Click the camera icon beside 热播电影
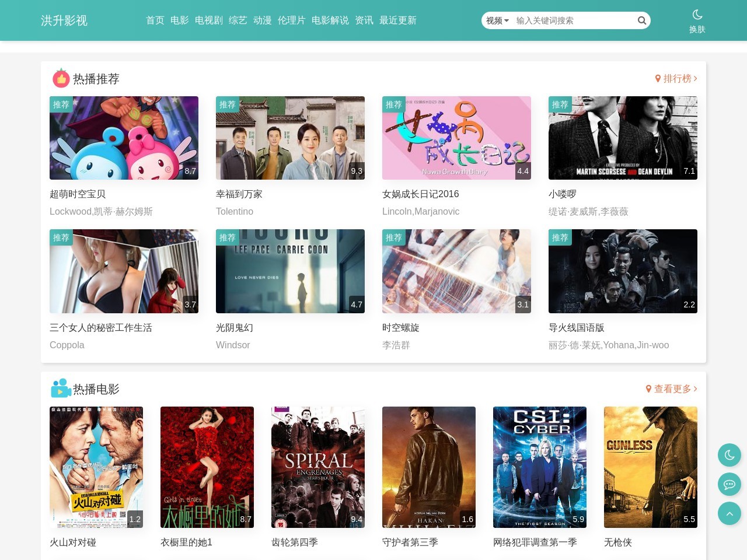The width and height of the screenshot is (747, 560). [61, 388]
